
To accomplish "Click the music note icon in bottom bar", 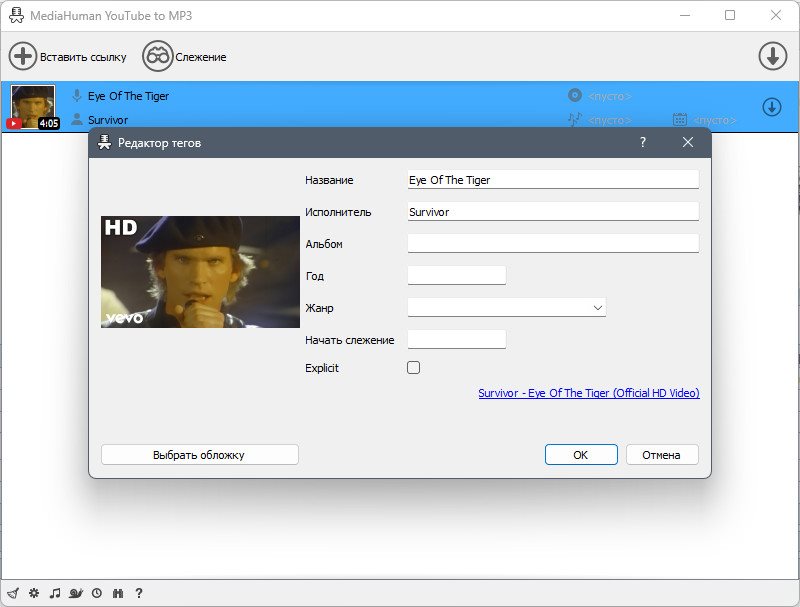I will click(55, 593).
